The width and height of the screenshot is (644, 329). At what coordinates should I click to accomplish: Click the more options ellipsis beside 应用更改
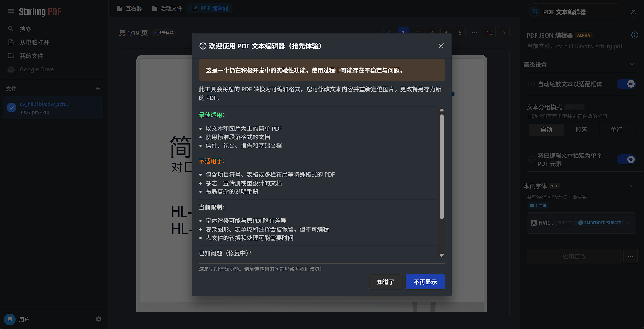630,256
